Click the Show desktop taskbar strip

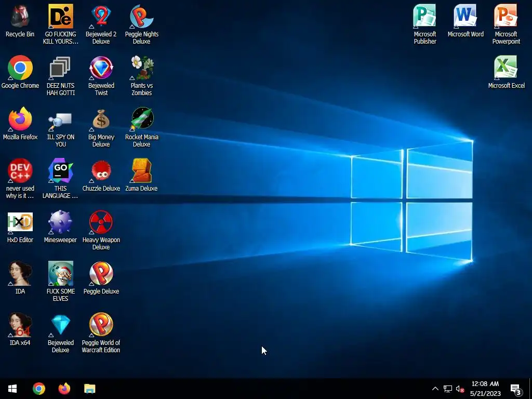point(530,389)
